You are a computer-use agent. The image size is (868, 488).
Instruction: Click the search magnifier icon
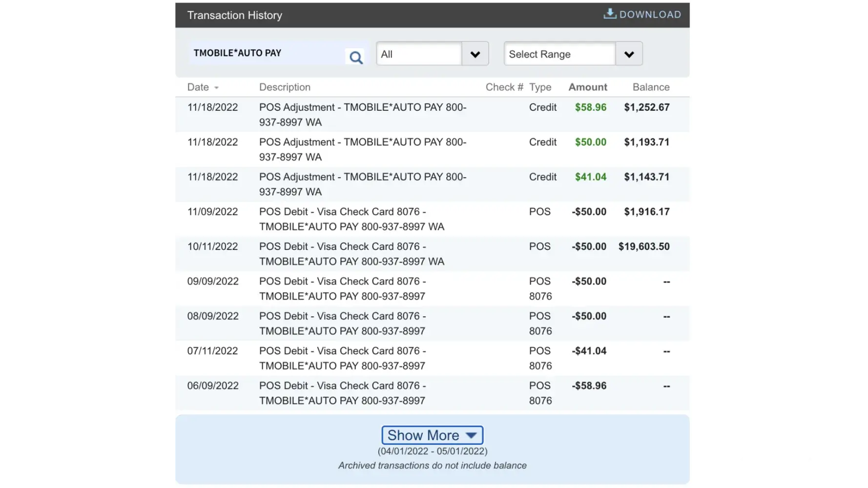[x=356, y=58]
